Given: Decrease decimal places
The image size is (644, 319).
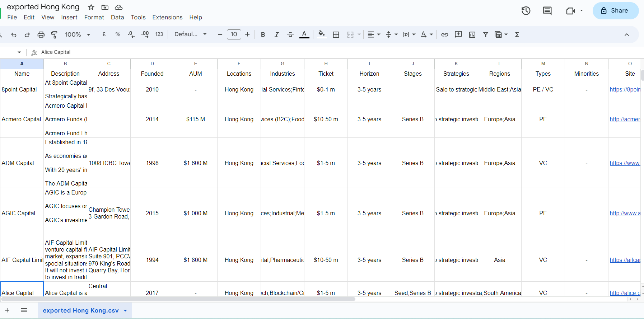Looking at the screenshot, I should tap(131, 34).
